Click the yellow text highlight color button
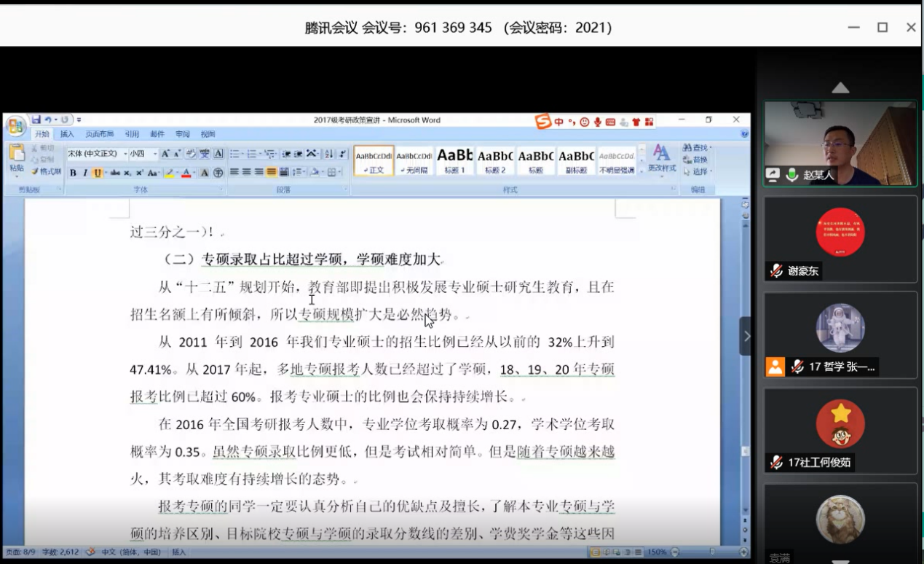 pyautogui.click(x=169, y=173)
